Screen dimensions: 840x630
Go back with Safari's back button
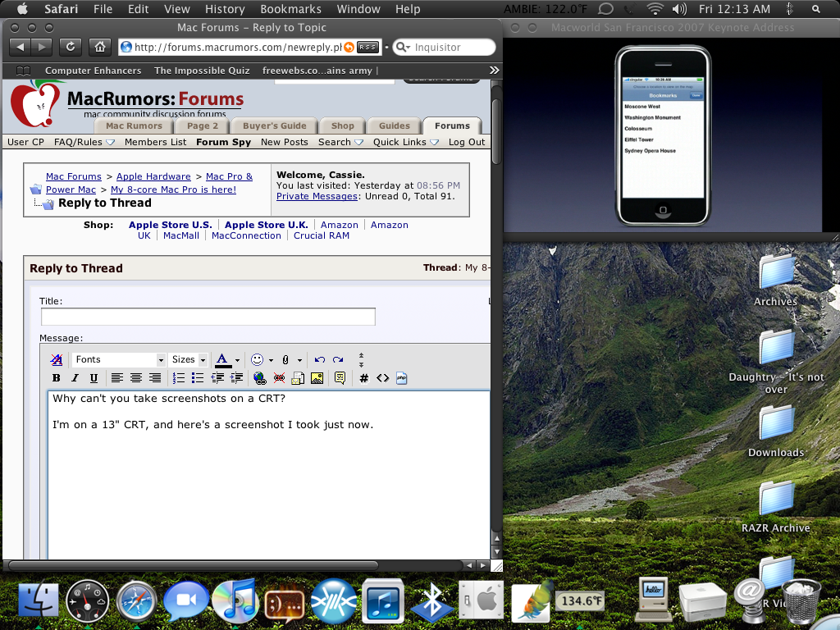tap(21, 47)
